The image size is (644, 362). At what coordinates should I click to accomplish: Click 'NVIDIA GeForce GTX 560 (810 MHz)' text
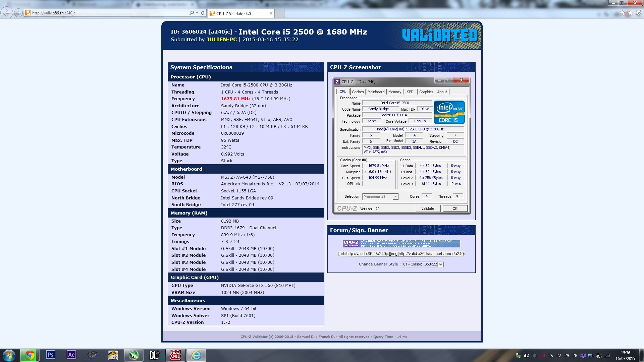pyautogui.click(x=258, y=286)
